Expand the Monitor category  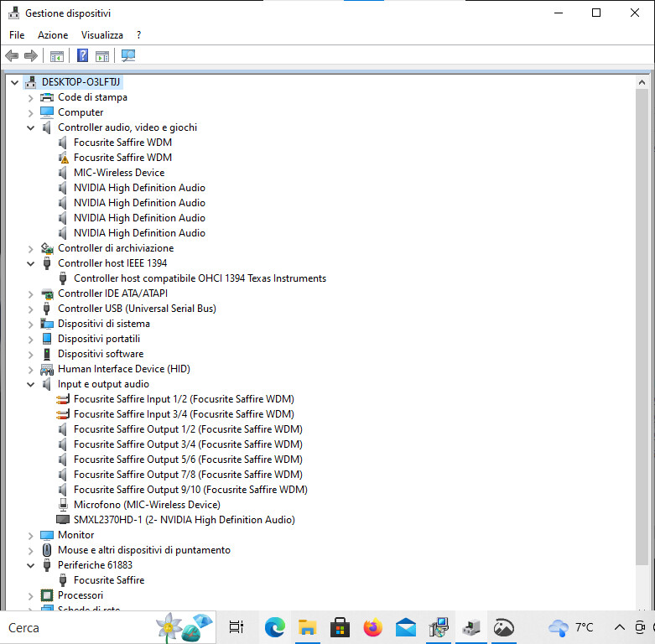point(30,536)
